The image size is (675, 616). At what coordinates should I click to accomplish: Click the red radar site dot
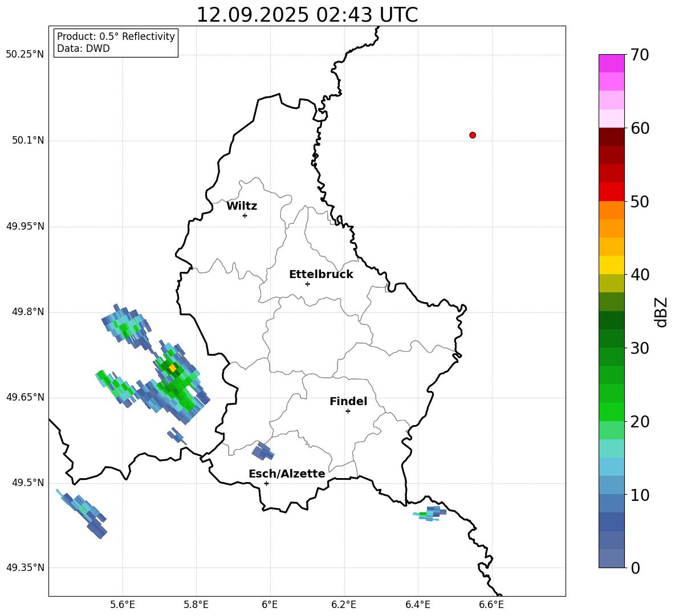pyautogui.click(x=473, y=135)
